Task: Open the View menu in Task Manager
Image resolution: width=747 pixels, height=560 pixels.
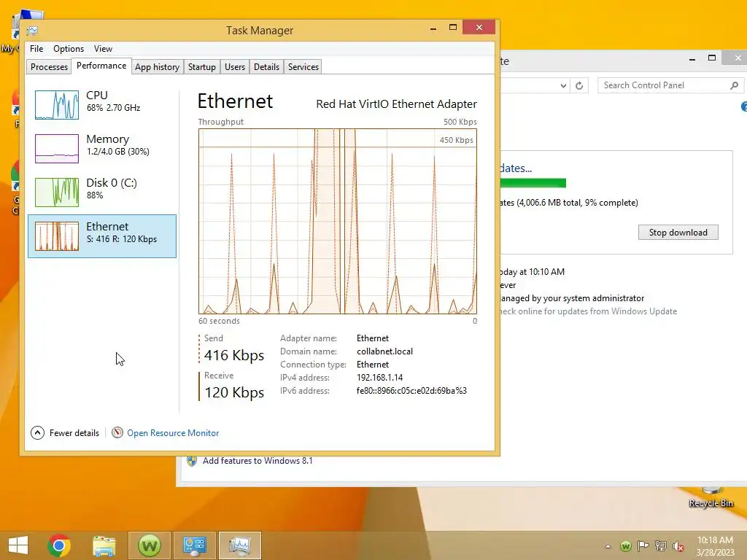Action: (x=103, y=49)
